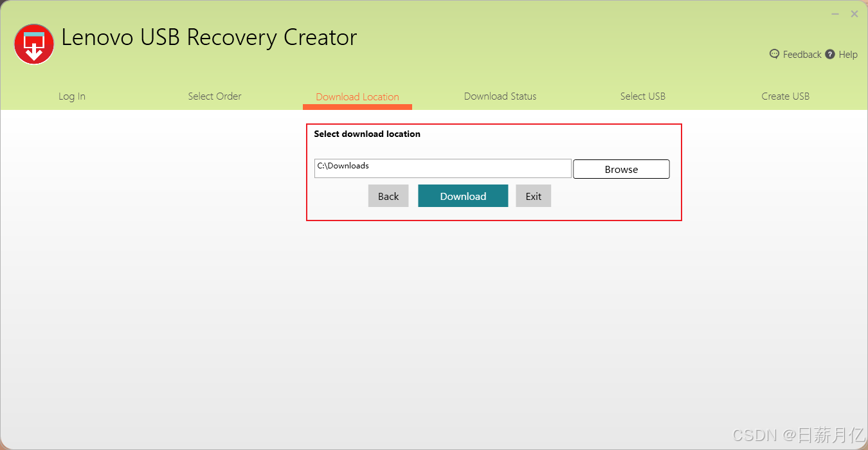The width and height of the screenshot is (868, 450).
Task: Click the Lenovo USB Recovery Creator logo icon
Action: pyautogui.click(x=34, y=44)
